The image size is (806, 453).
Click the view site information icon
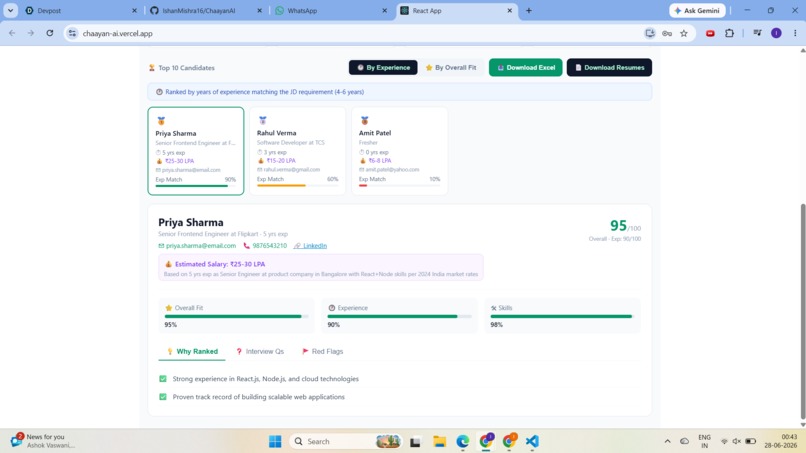(x=72, y=33)
